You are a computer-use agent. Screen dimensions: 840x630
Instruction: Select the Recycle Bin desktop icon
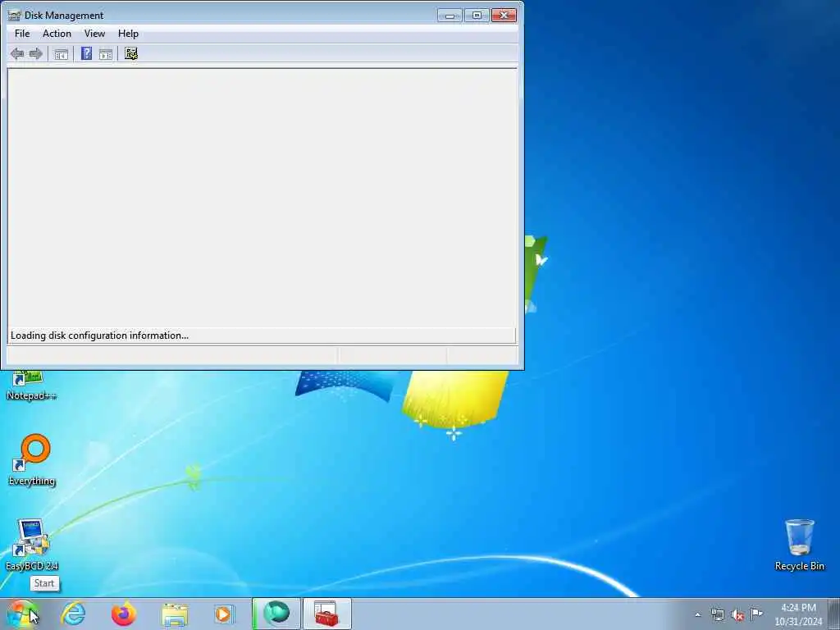click(799, 545)
